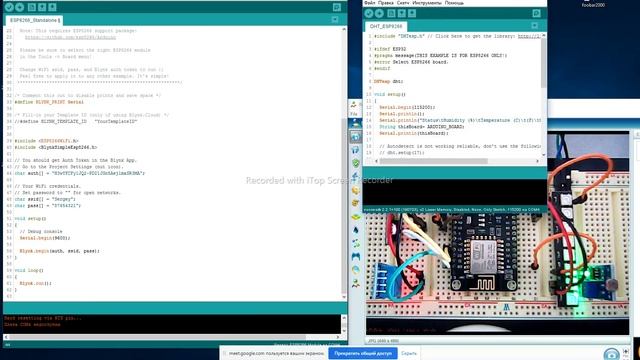Image resolution: width=640 pixels, height=360 pixels.
Task: Click New sketch icon in DHT_ESP8266 window
Action: pos(391,13)
